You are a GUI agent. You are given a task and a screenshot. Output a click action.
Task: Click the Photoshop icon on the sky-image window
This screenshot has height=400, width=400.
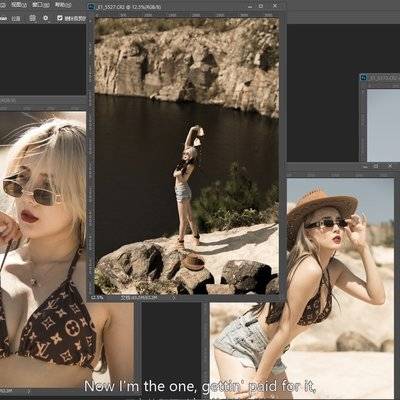(364, 78)
